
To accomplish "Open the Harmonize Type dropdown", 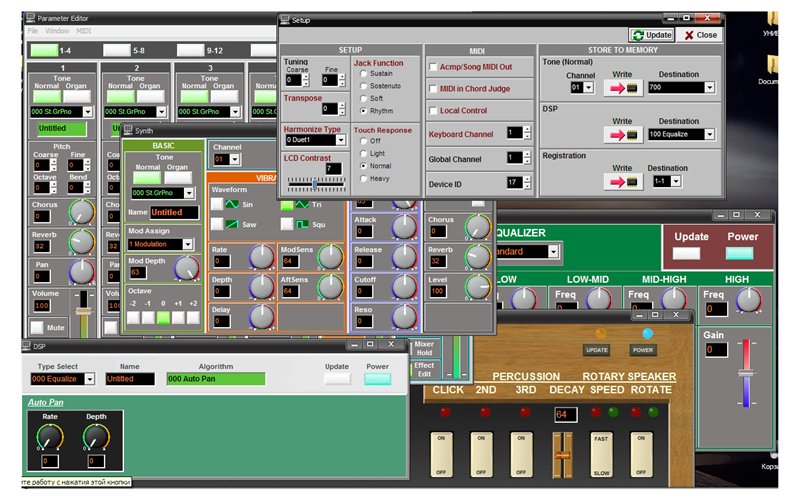I will pos(341,141).
